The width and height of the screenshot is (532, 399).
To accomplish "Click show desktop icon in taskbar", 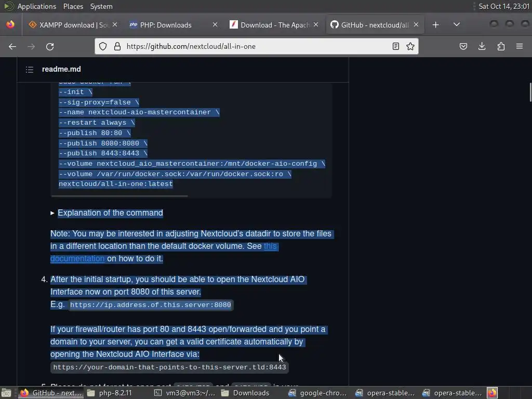I will 6,393.
